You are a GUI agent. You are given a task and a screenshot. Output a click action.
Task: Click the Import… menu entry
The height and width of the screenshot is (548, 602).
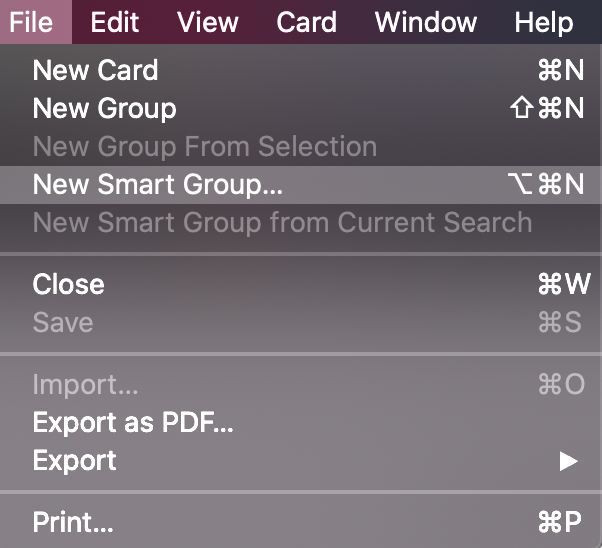[x=86, y=384]
